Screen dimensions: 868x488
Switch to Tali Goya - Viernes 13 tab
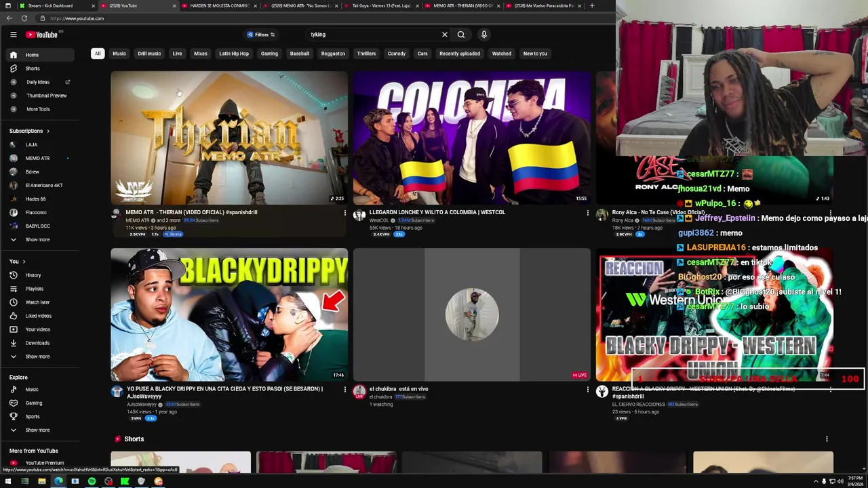pyautogui.click(x=380, y=5)
